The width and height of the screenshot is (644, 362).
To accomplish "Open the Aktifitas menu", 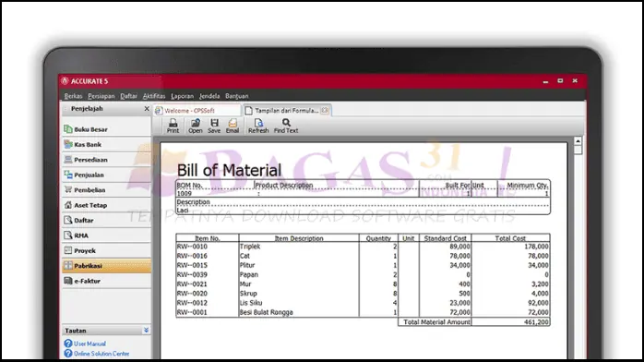I will (x=154, y=96).
